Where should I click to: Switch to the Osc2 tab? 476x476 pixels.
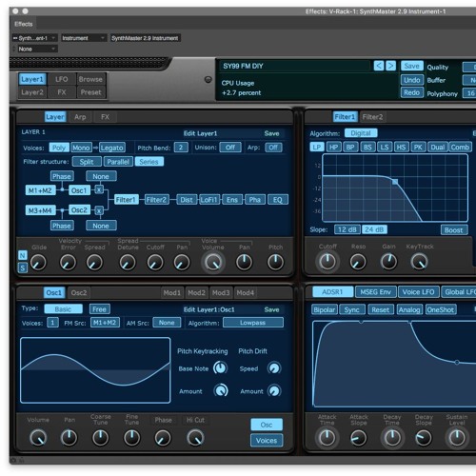click(x=79, y=292)
